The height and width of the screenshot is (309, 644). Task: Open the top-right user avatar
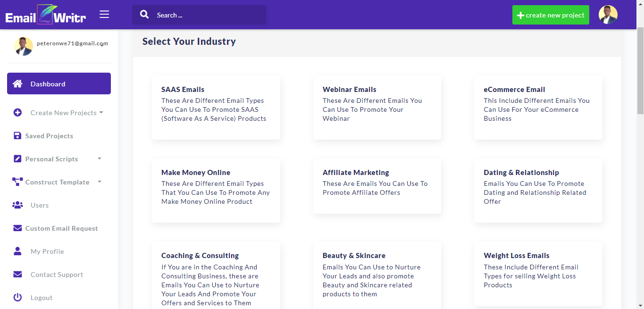608,15
